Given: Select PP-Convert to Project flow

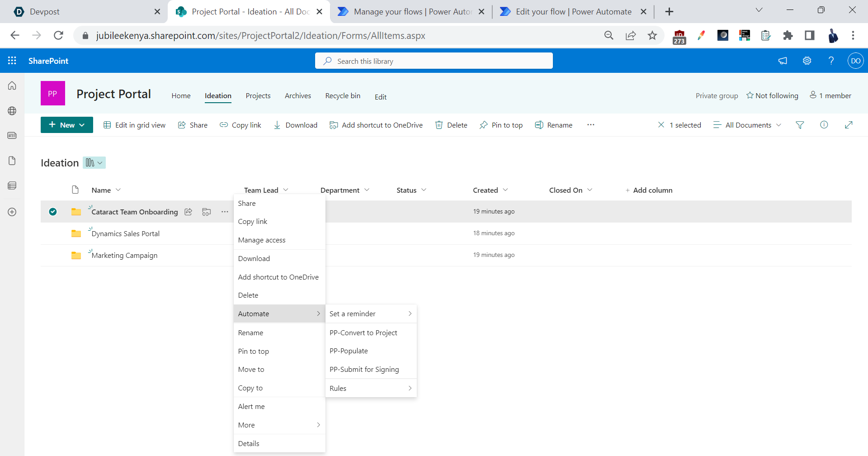Looking at the screenshot, I should click(371, 332).
